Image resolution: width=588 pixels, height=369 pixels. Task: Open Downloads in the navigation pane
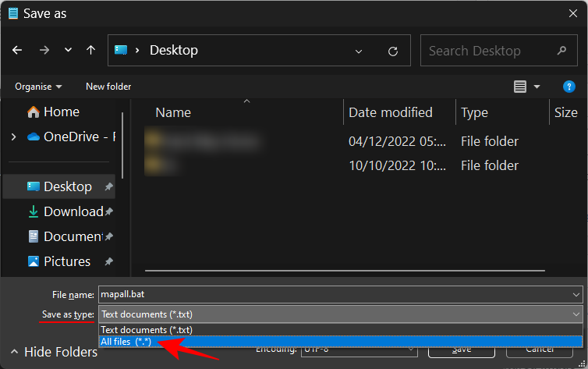(x=66, y=211)
